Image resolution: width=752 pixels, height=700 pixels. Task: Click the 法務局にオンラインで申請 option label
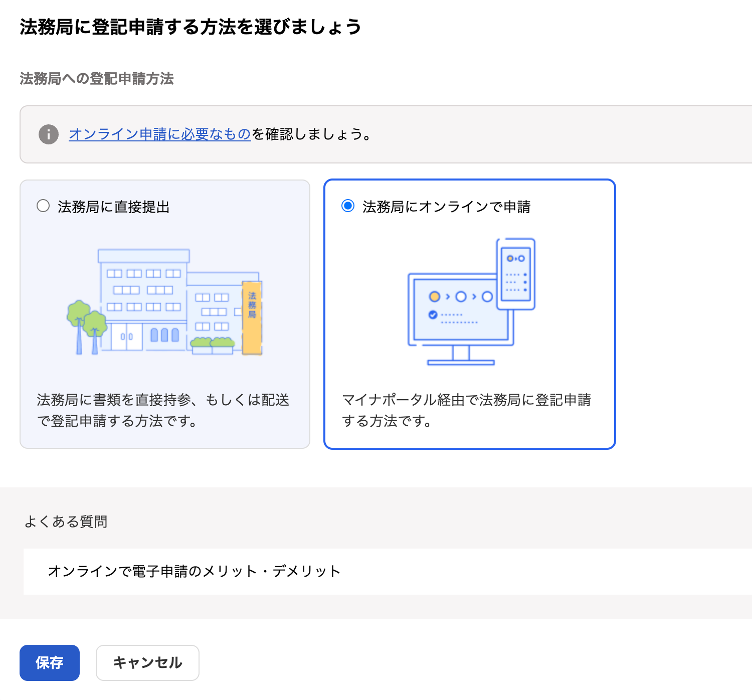coord(447,207)
